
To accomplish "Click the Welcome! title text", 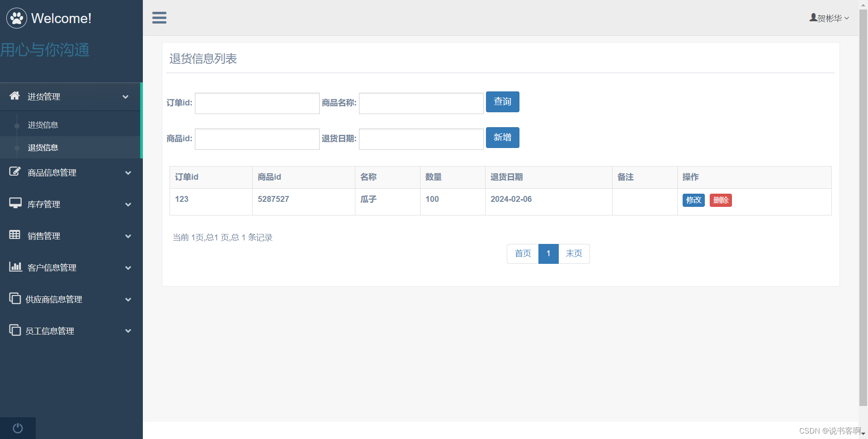I will pos(61,18).
